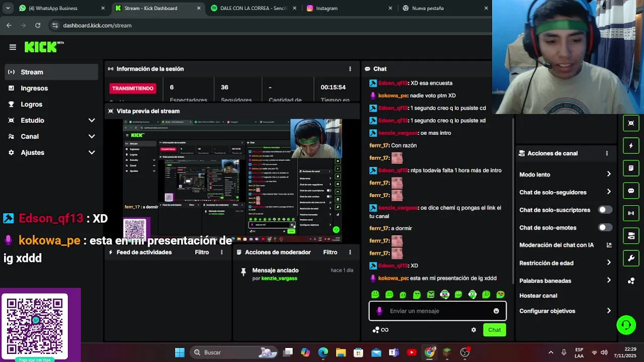Toggle Chat de solo-emotes switch

pyautogui.click(x=605, y=227)
